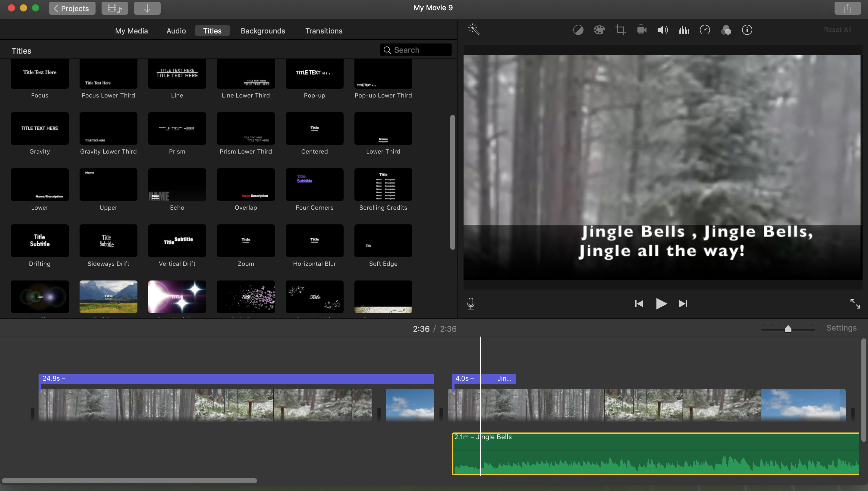Open the speed speedometer tool
The image size is (868, 491).
click(x=705, y=30)
